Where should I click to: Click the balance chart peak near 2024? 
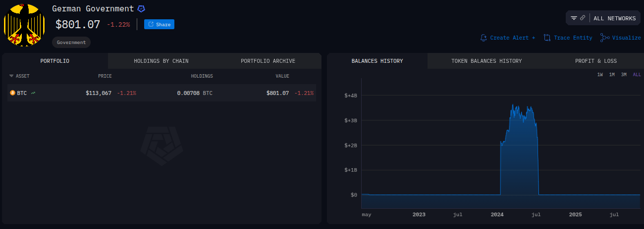[513, 105]
